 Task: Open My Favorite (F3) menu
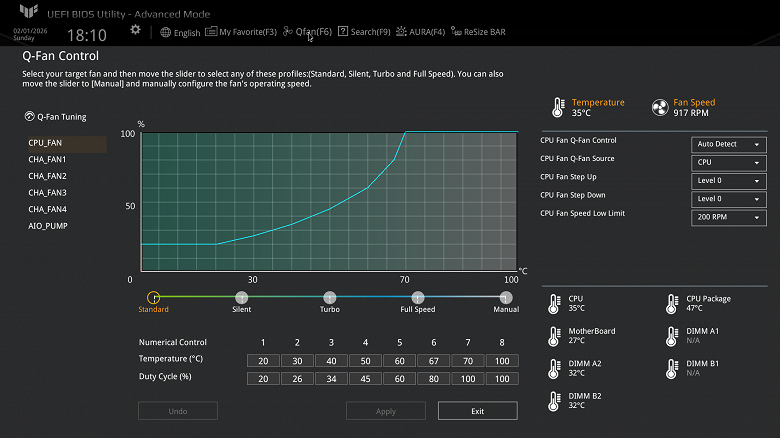[x=241, y=32]
